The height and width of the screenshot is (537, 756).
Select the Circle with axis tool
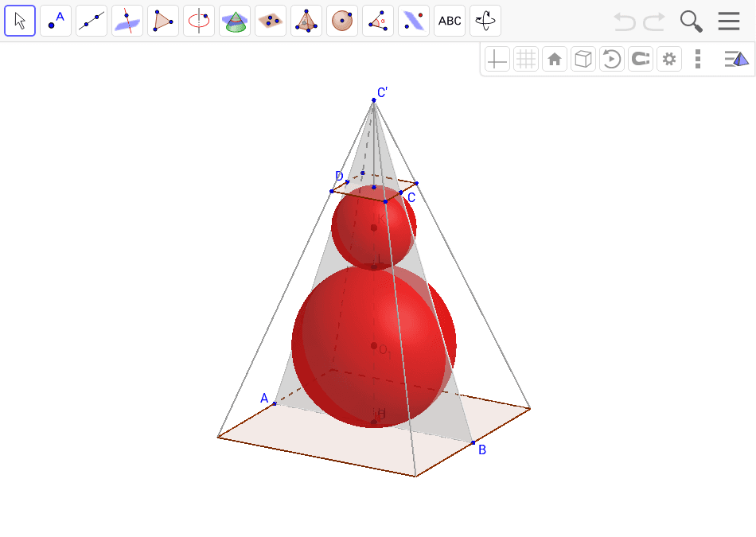click(199, 21)
